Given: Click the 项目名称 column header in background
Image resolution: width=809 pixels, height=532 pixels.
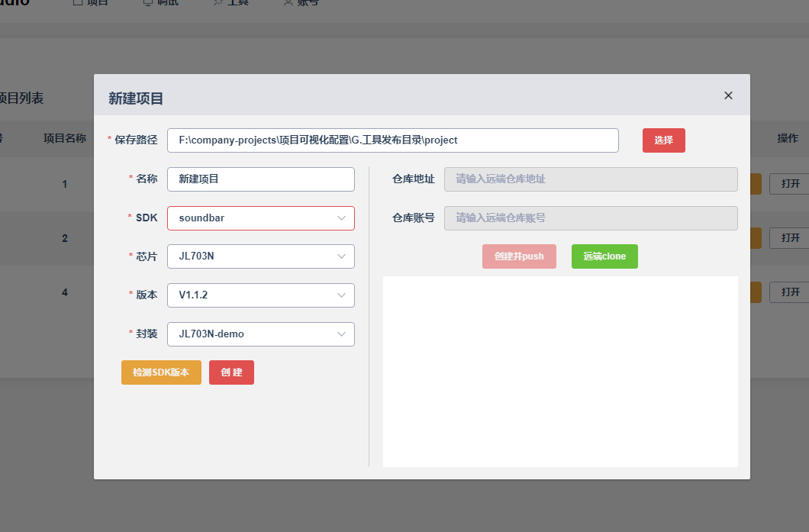Looking at the screenshot, I should (65, 138).
